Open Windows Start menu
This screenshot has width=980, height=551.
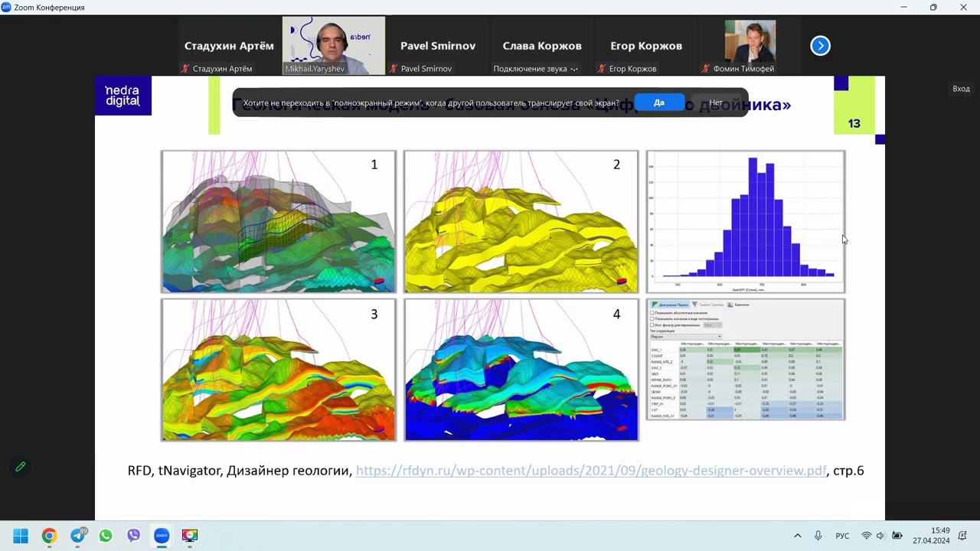[21, 536]
